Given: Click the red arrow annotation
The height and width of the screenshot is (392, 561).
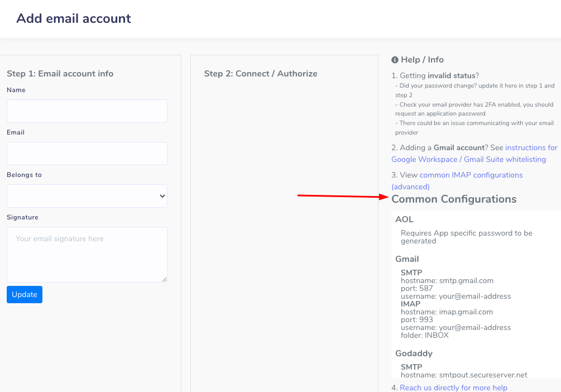Looking at the screenshot, I should [342, 196].
